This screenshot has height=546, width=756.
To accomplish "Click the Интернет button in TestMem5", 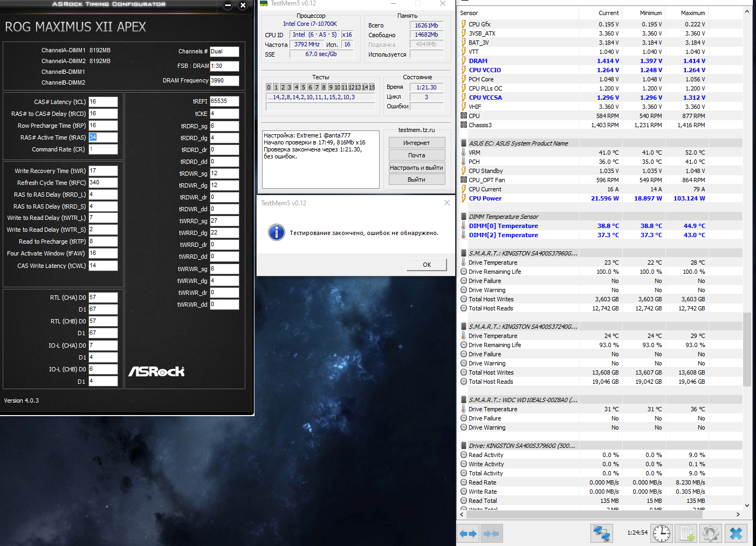I will tap(417, 143).
